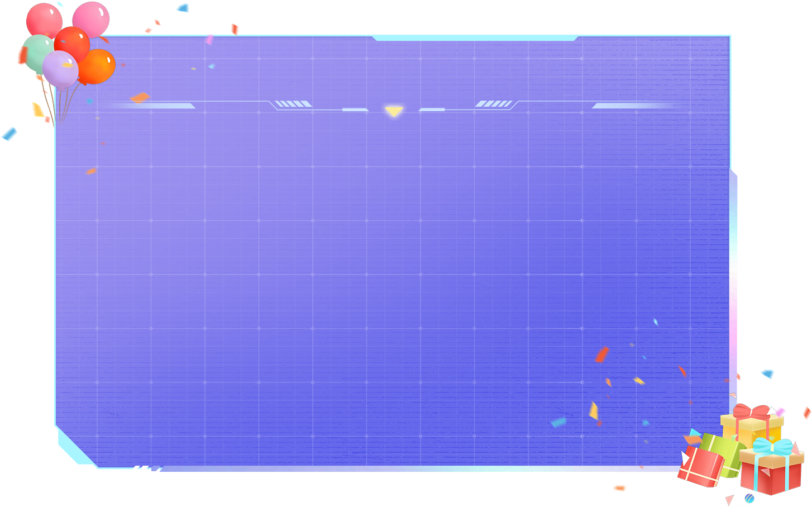The image size is (812, 507).
Task: Click the yellow downward triangle marker
Action: click(394, 111)
